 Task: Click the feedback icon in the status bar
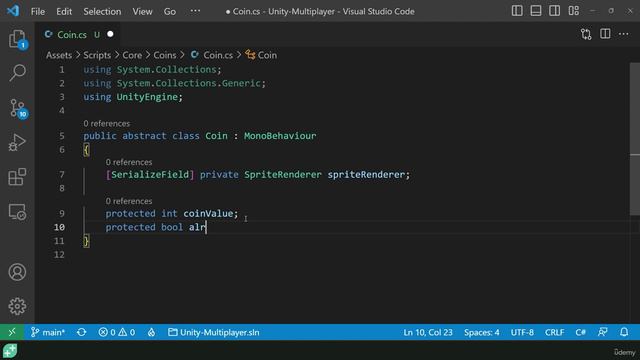click(x=602, y=332)
